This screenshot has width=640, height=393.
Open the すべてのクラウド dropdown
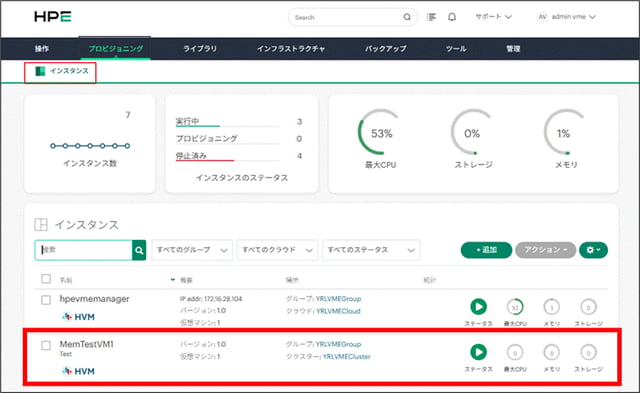click(x=278, y=250)
